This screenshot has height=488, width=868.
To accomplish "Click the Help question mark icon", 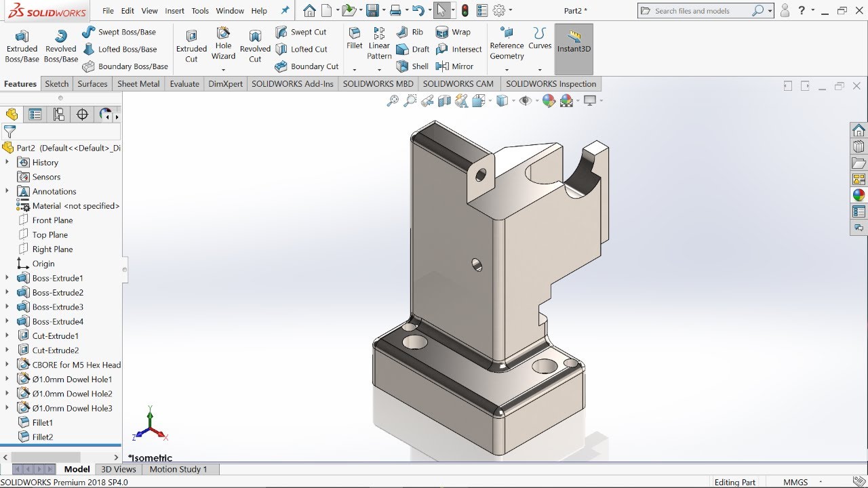I will pos(802,10).
